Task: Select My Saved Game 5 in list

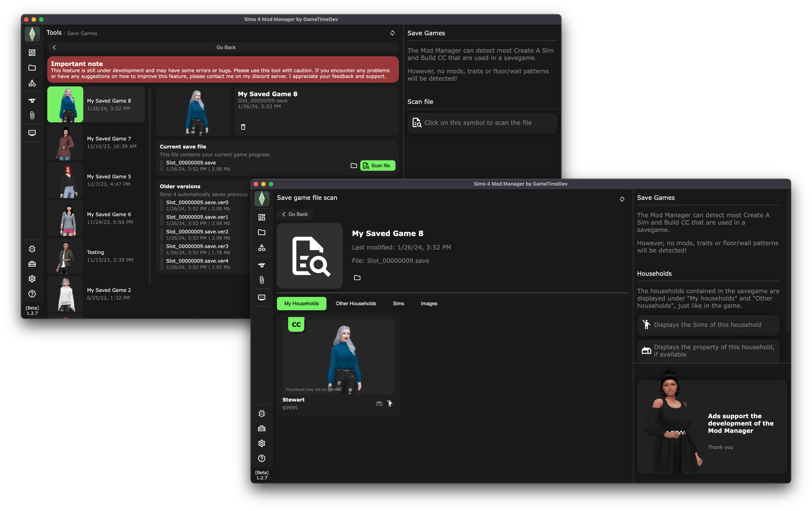Action: point(96,180)
